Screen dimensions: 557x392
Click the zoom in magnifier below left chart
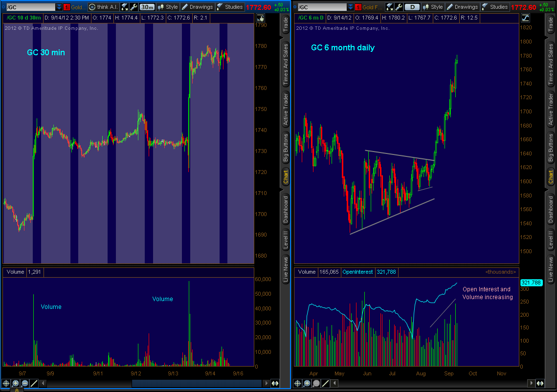click(x=16, y=383)
